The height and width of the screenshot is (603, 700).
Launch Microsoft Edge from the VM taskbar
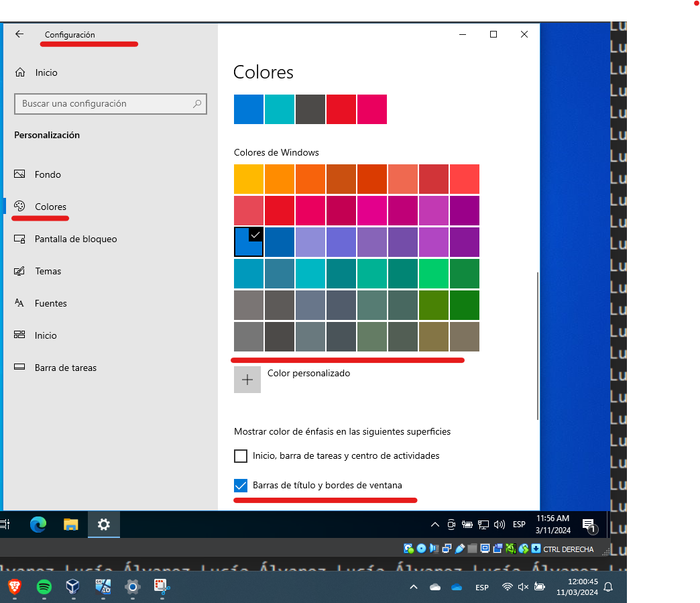[x=38, y=525]
